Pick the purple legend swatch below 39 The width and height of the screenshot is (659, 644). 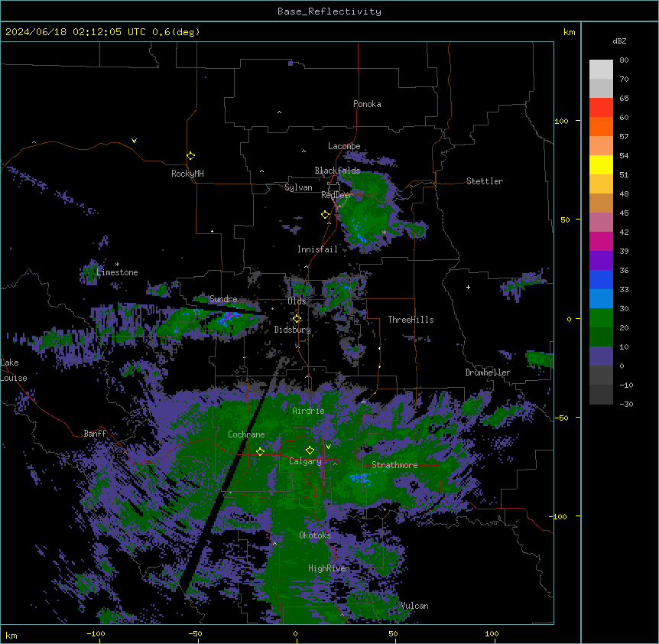click(x=601, y=260)
